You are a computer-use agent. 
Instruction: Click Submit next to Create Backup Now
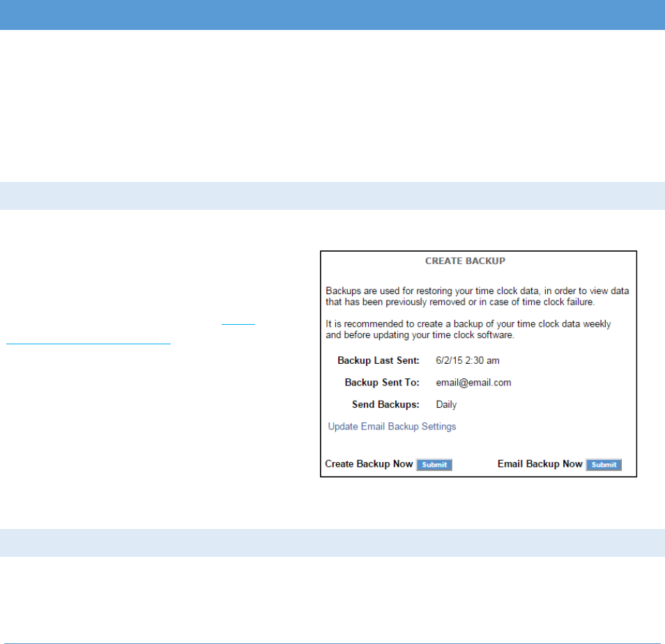pyautogui.click(x=434, y=465)
